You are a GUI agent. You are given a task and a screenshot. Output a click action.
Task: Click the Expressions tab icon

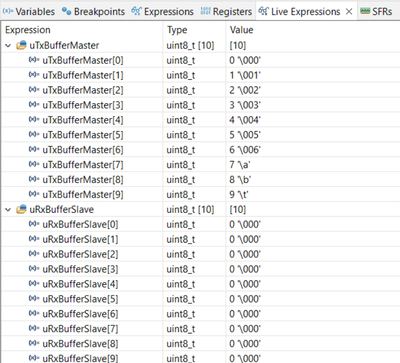point(136,11)
